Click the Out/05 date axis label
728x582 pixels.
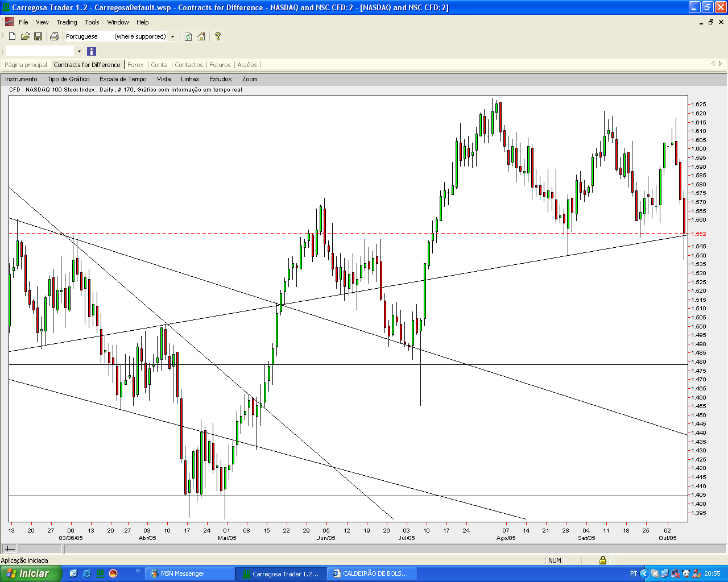point(668,538)
